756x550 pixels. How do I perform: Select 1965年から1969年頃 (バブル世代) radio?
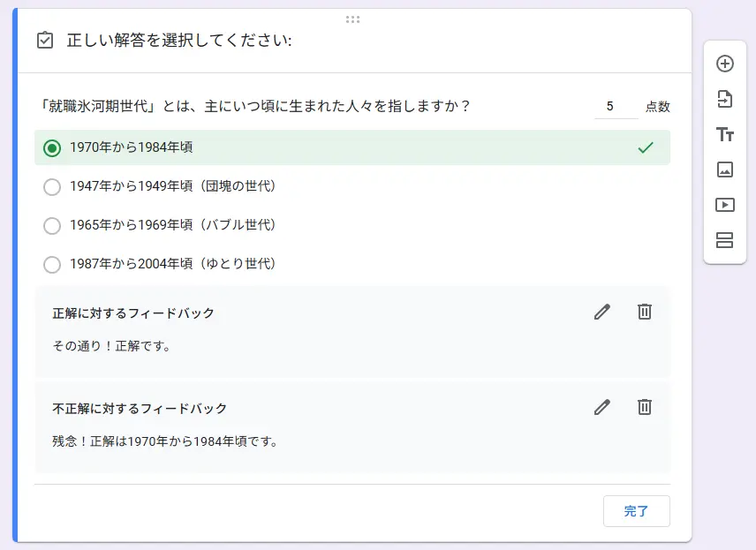click(52, 226)
